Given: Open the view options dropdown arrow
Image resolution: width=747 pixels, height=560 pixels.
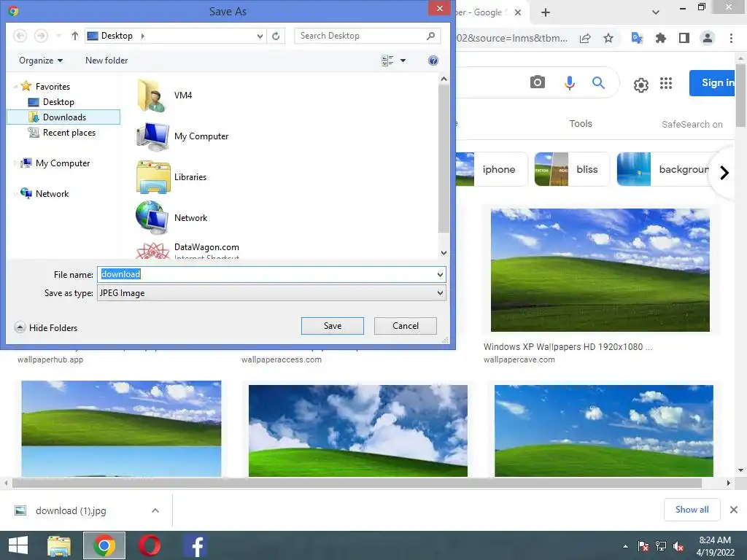Looking at the screenshot, I should [x=403, y=61].
